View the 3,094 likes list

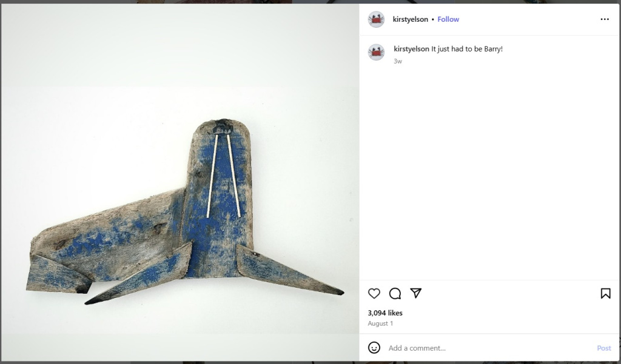[x=385, y=313]
